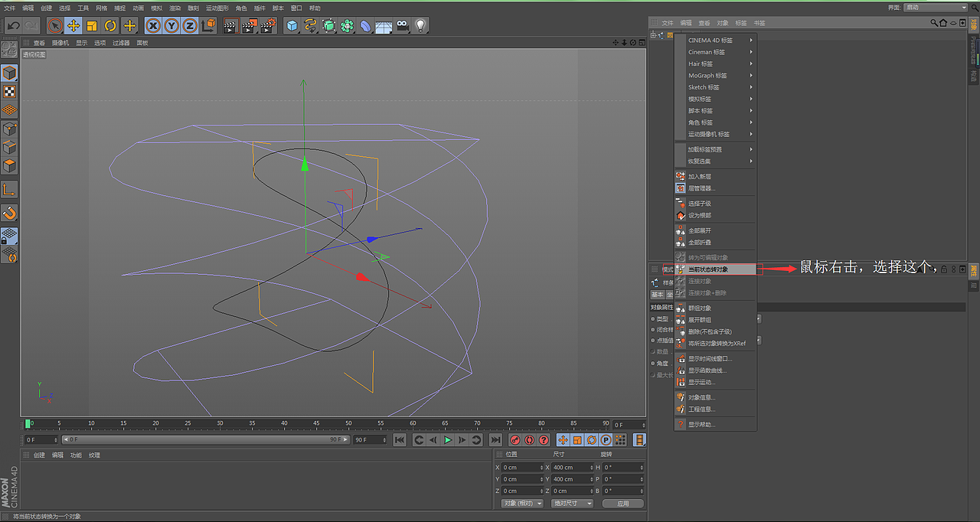Expand the 加载标签预置 submenu
980x522 pixels.
[716, 149]
